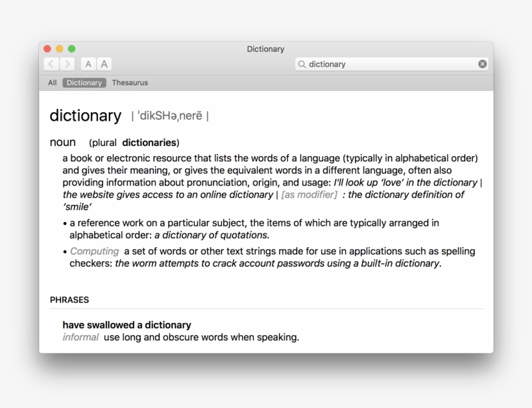Focus the search input field
The height and width of the screenshot is (408, 532).
point(389,64)
